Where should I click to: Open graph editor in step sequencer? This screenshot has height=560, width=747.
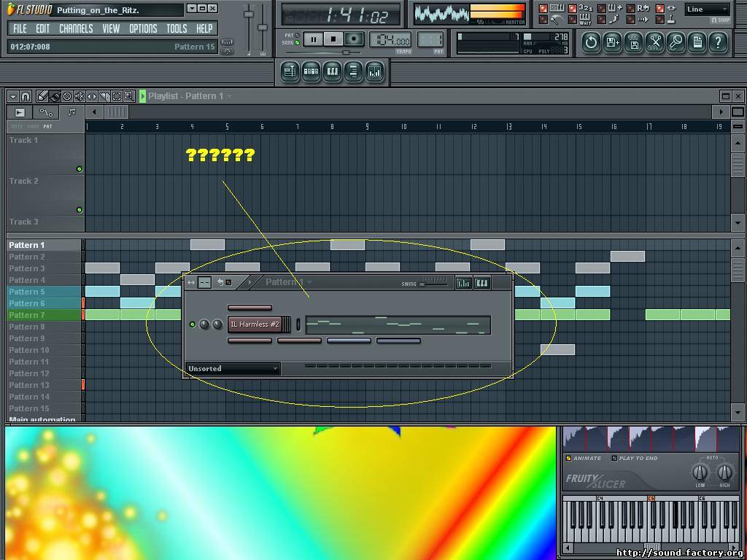(x=463, y=284)
